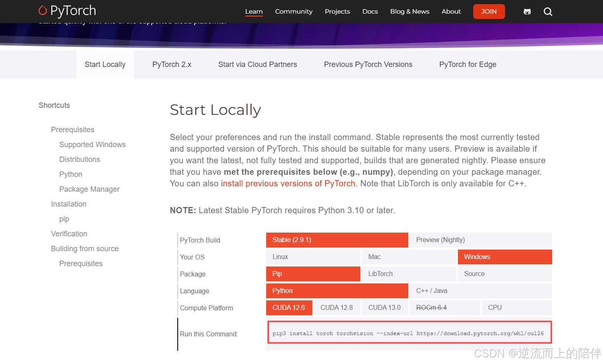Jump to Verification shortcut

coord(69,234)
